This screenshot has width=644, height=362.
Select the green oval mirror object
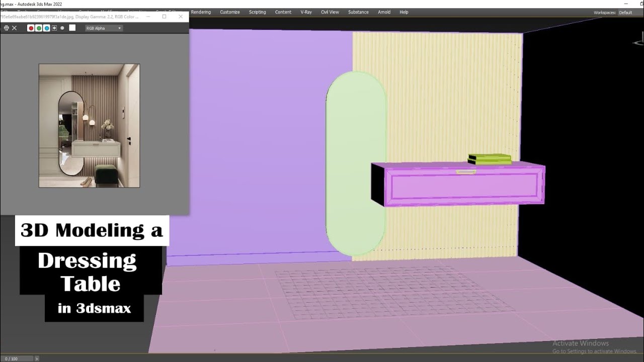click(x=356, y=163)
